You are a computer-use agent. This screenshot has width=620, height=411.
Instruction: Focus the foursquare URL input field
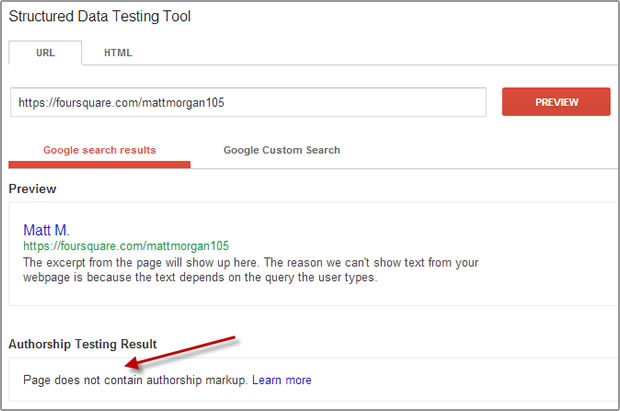point(248,102)
